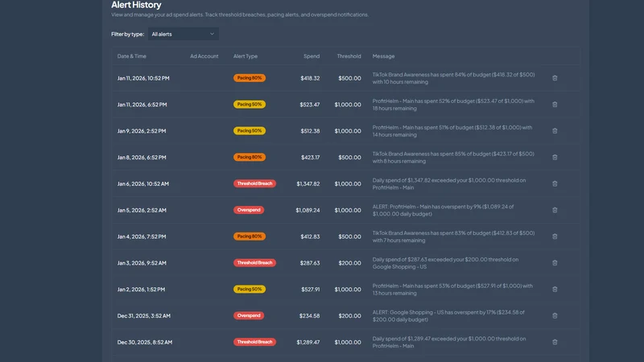Delete the Jan 5, 2:52 AM alert
The height and width of the screenshot is (362, 644).
[555, 210]
